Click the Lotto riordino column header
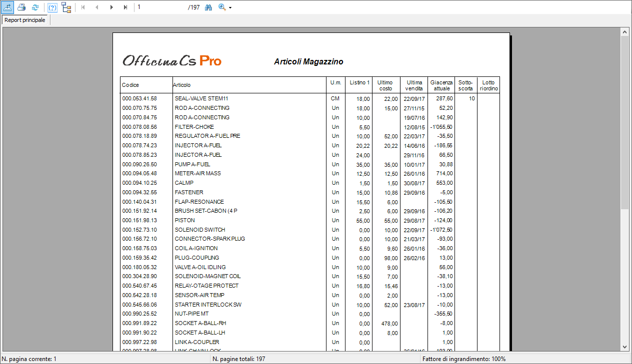 click(x=488, y=85)
